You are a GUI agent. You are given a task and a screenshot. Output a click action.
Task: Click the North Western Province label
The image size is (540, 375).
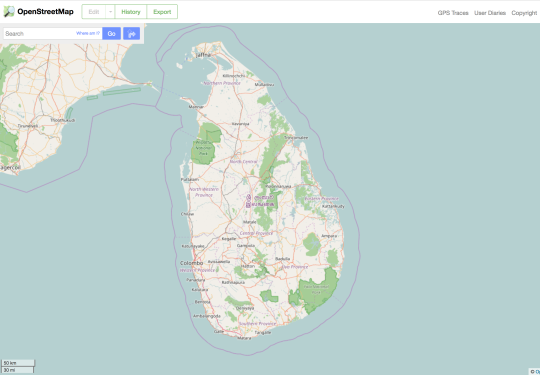(x=204, y=192)
